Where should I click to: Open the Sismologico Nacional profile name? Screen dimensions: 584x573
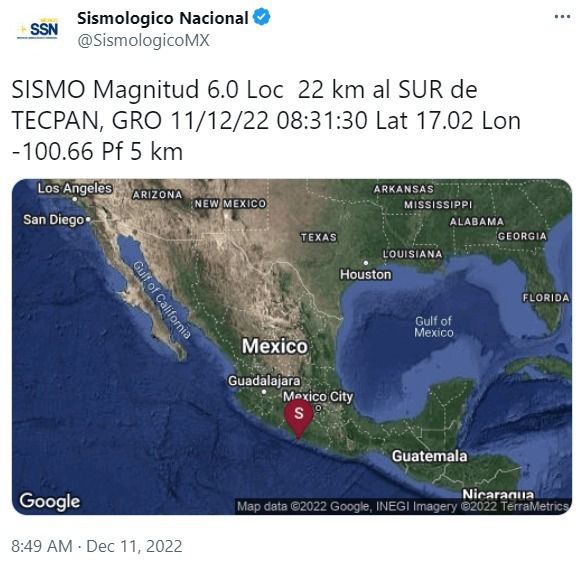(162, 18)
